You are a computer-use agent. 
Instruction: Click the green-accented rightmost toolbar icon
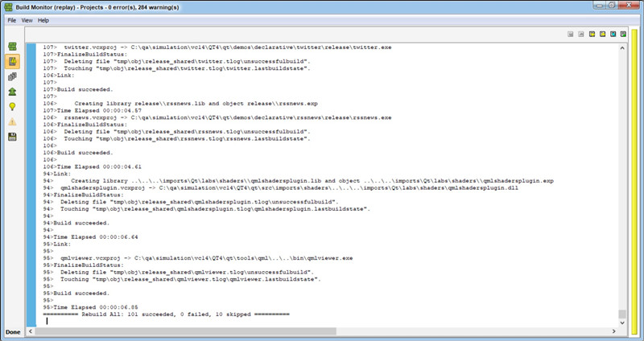click(623, 35)
